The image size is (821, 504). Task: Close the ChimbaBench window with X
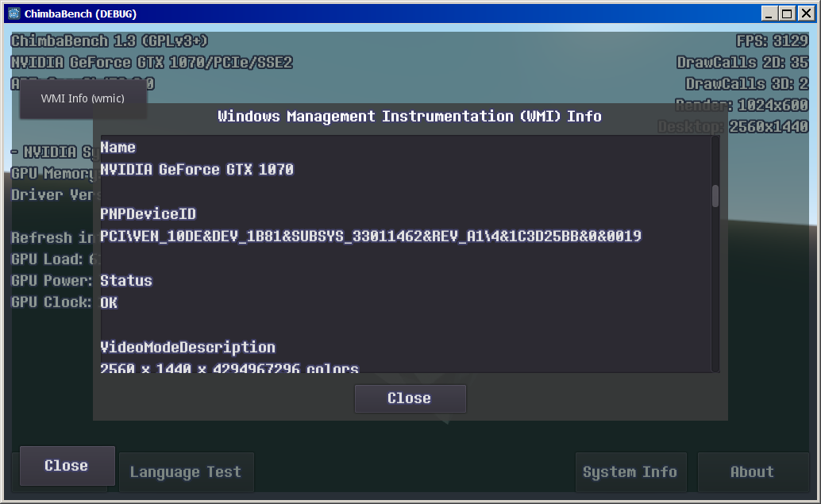pos(807,13)
